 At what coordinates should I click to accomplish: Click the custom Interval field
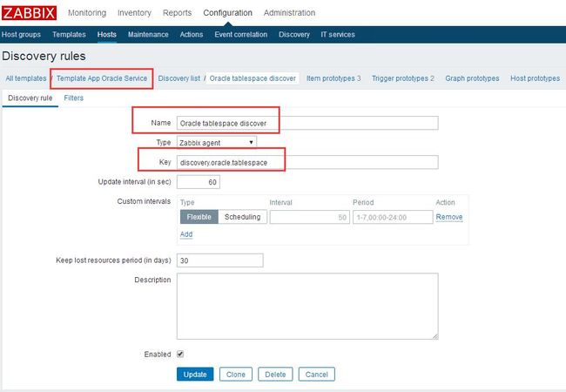(x=310, y=217)
